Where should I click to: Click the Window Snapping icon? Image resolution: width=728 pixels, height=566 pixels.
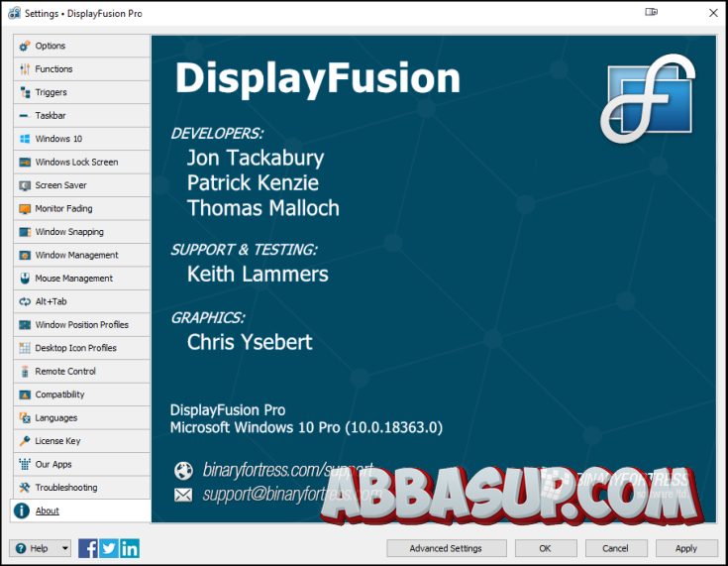tap(25, 232)
